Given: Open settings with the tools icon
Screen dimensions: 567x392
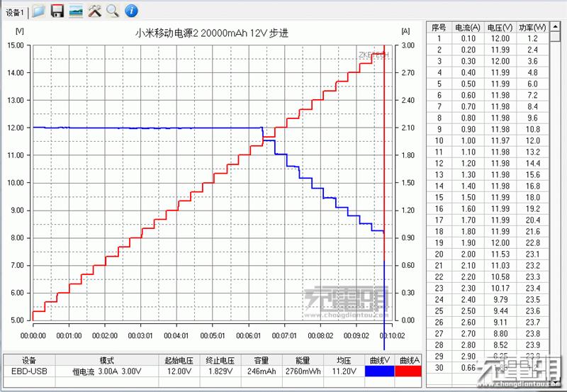Looking at the screenshot, I should pyautogui.click(x=95, y=11).
